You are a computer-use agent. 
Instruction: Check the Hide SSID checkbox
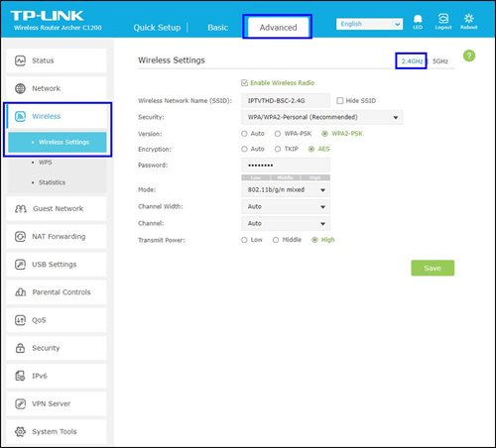[339, 101]
